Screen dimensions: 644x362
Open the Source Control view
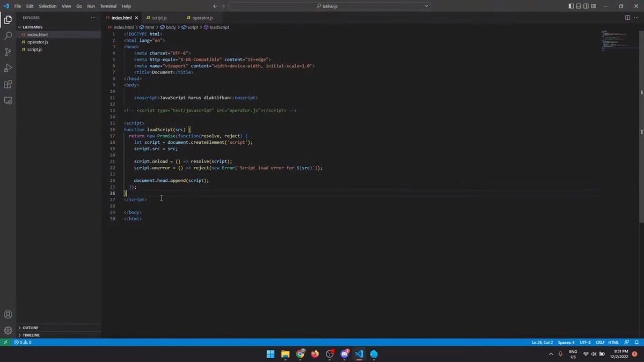click(8, 52)
